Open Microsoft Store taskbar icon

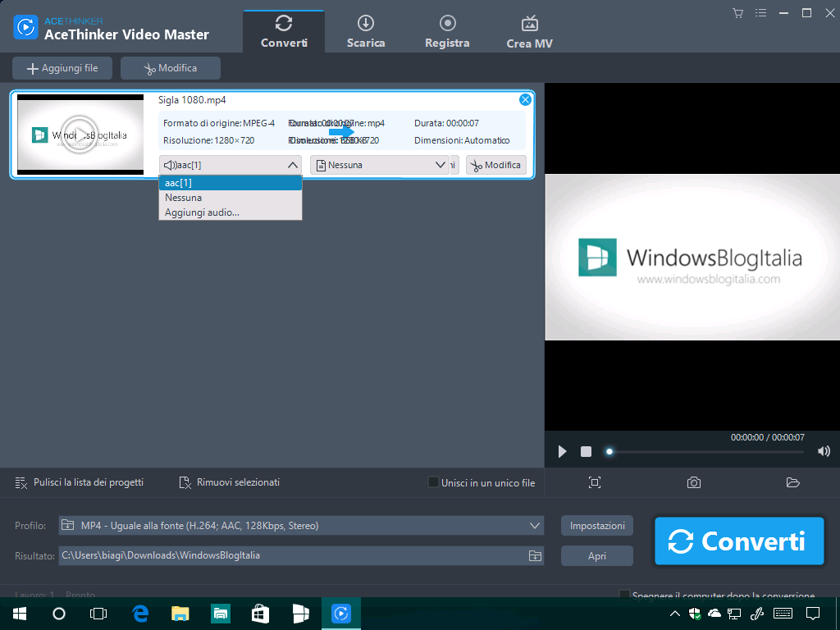(260, 614)
